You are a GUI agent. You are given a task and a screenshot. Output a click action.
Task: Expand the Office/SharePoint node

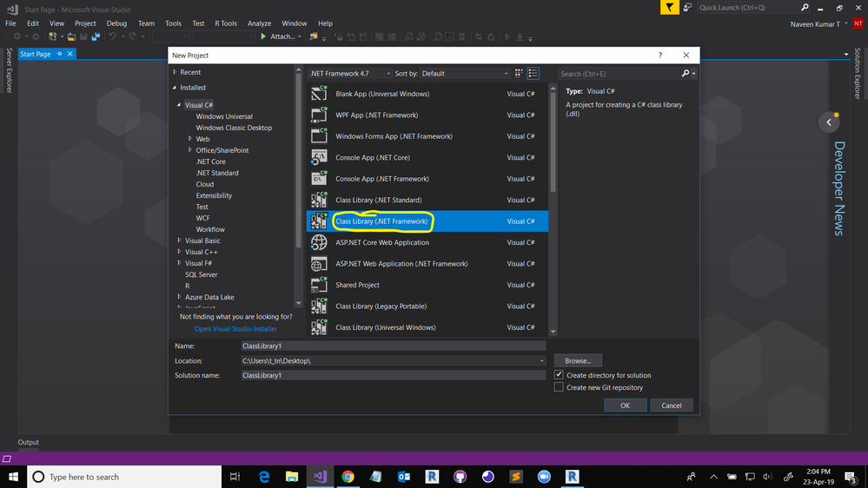click(190, 150)
